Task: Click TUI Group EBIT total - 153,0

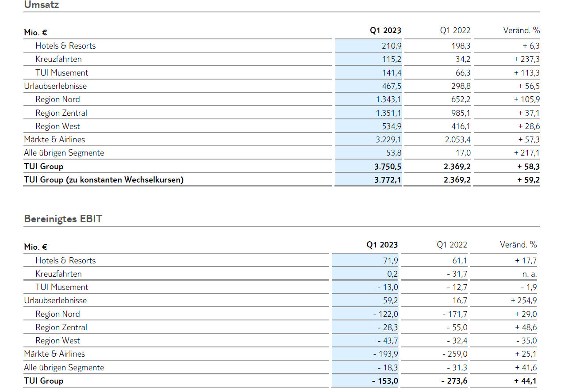Action: tap(385, 381)
